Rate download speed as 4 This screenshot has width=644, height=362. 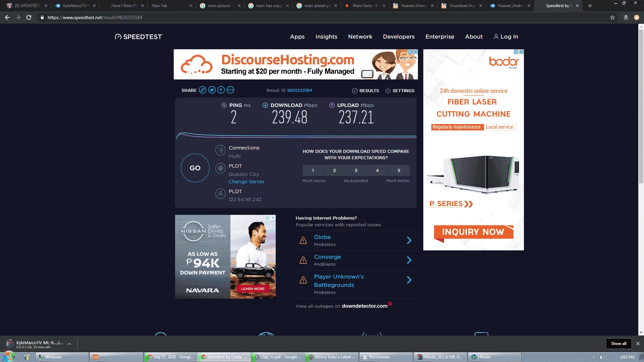[377, 171]
